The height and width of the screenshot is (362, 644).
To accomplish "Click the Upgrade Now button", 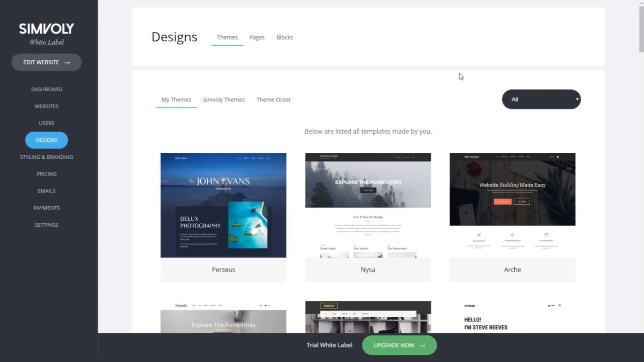I will (399, 345).
